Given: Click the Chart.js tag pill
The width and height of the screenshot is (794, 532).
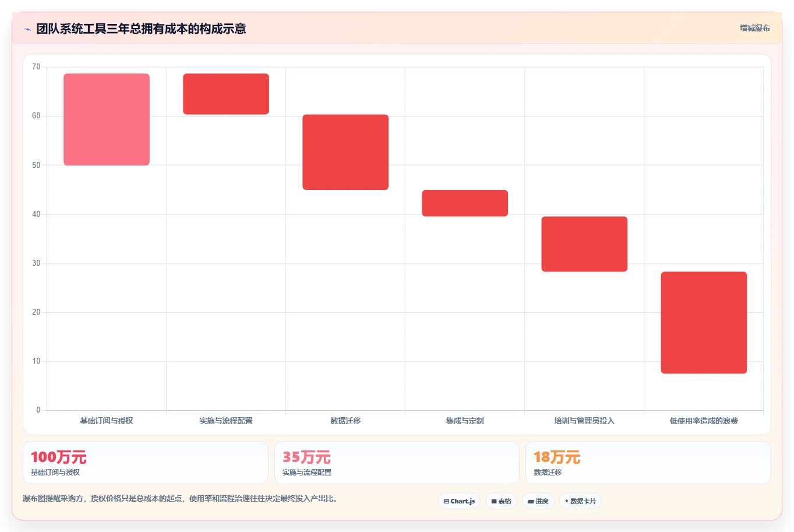Looking at the screenshot, I should pos(459,501).
